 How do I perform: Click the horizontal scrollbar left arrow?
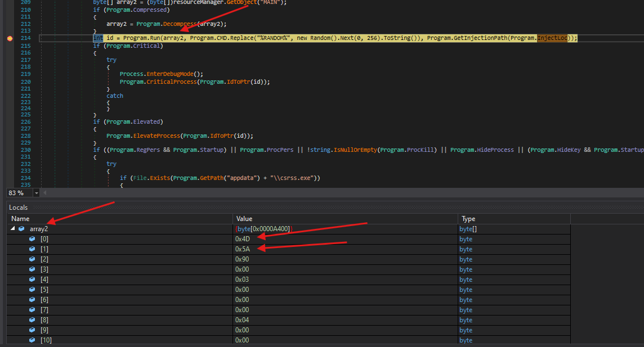coord(45,193)
